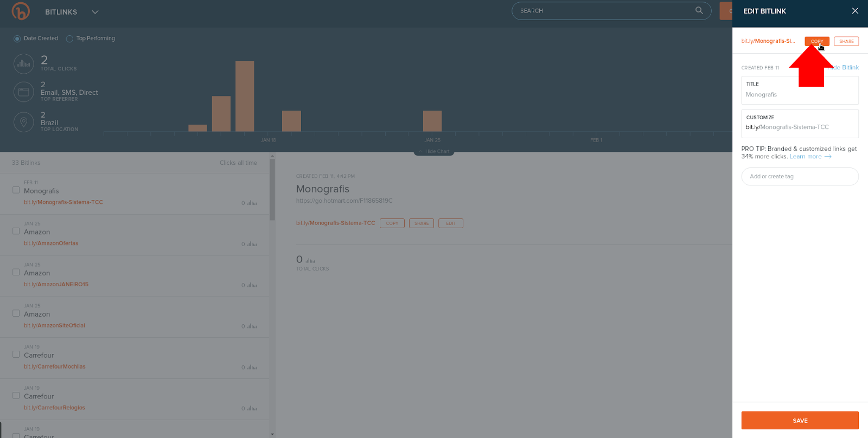The width and height of the screenshot is (868, 438).
Task: Click the Hide Bitlink link
Action: pyautogui.click(x=843, y=67)
